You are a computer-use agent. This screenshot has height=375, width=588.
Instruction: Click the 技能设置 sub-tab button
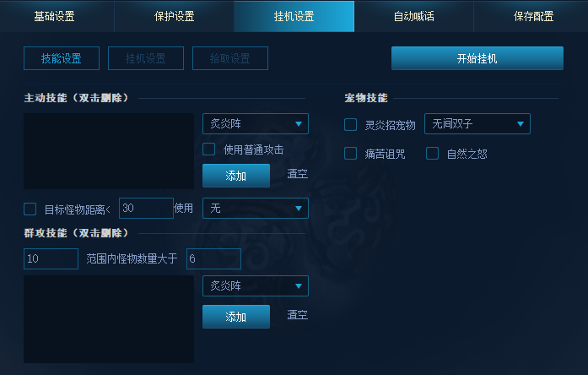pos(62,58)
